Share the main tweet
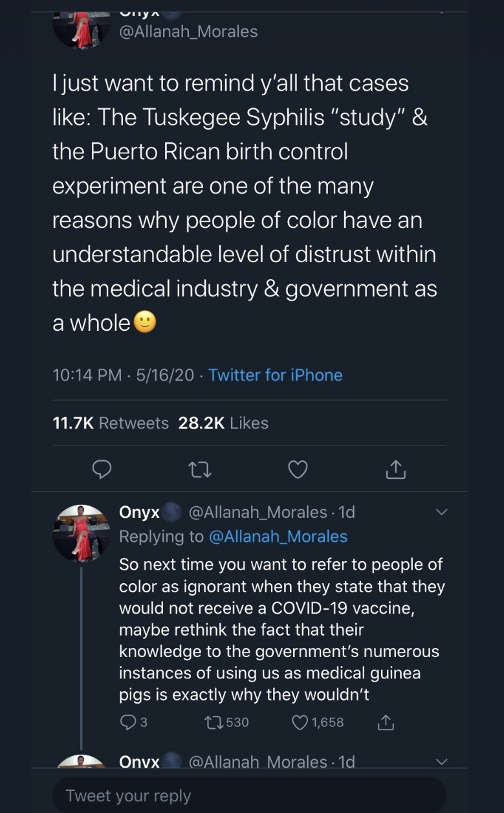The image size is (504, 813). (x=395, y=469)
